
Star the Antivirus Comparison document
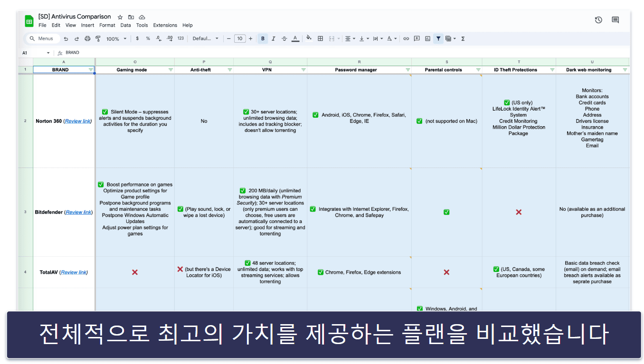coord(120,17)
